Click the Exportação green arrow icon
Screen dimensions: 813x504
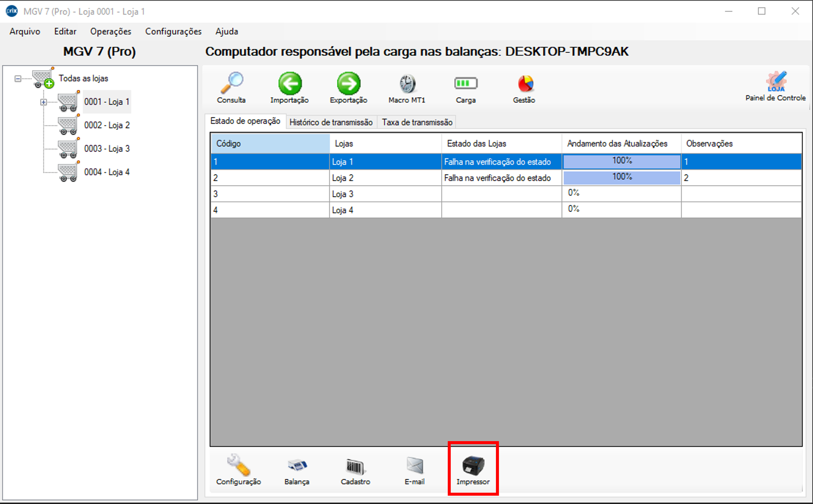pos(348,83)
